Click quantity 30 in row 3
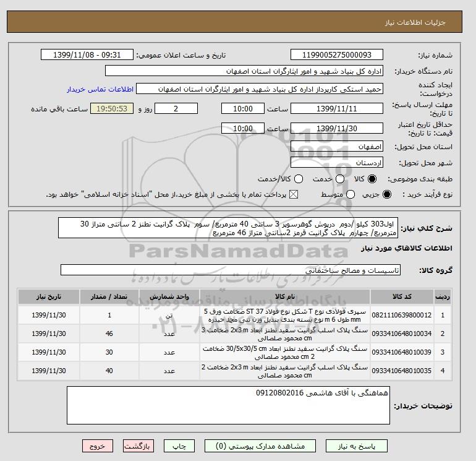Image resolution: width=476 pixels, height=461 pixels. coord(109,352)
